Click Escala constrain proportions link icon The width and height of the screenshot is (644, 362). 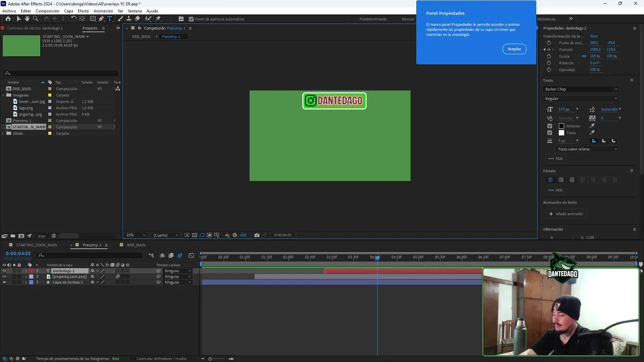pos(584,56)
